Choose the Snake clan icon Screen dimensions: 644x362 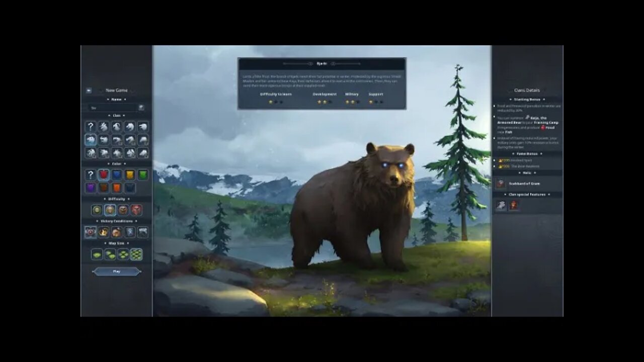coord(117,140)
